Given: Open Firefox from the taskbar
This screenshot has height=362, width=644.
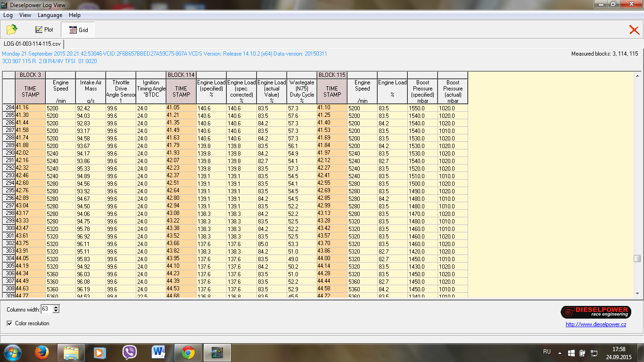Looking at the screenshot, I should (42, 353).
